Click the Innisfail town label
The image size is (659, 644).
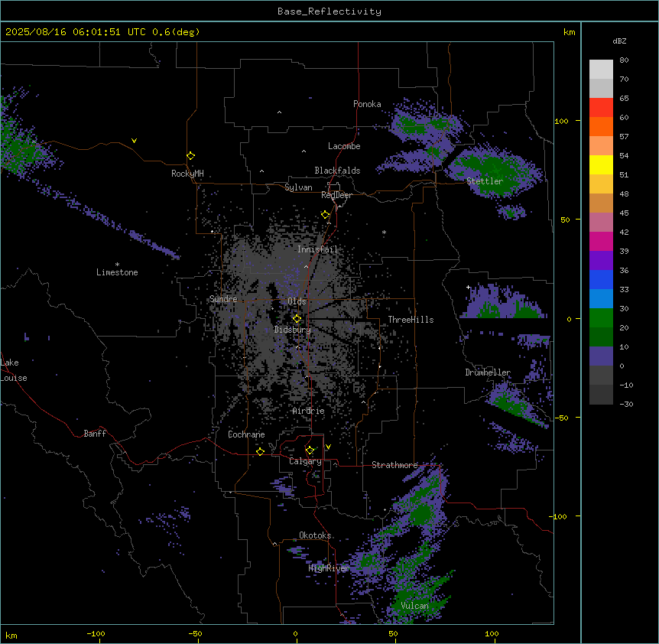317,249
